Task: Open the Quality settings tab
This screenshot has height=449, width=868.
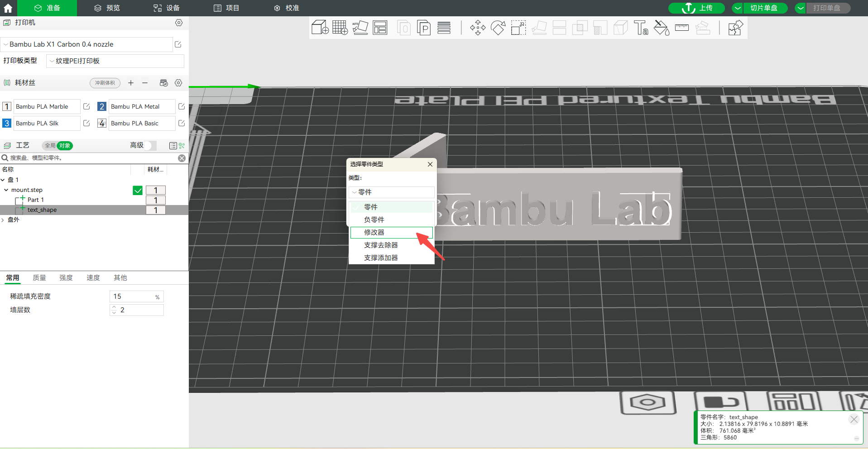Action: [x=39, y=278]
